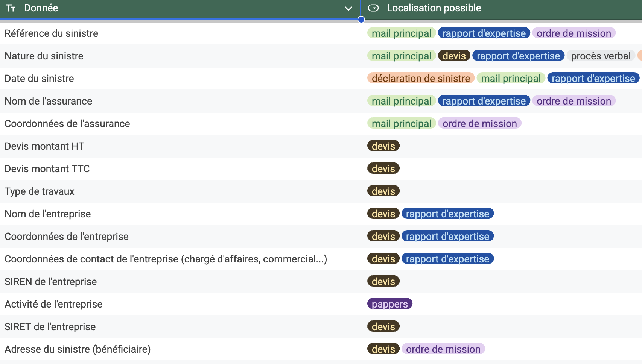
Task: Select the Coordonnées de contact de l'entreprise cell
Action: (x=166, y=259)
